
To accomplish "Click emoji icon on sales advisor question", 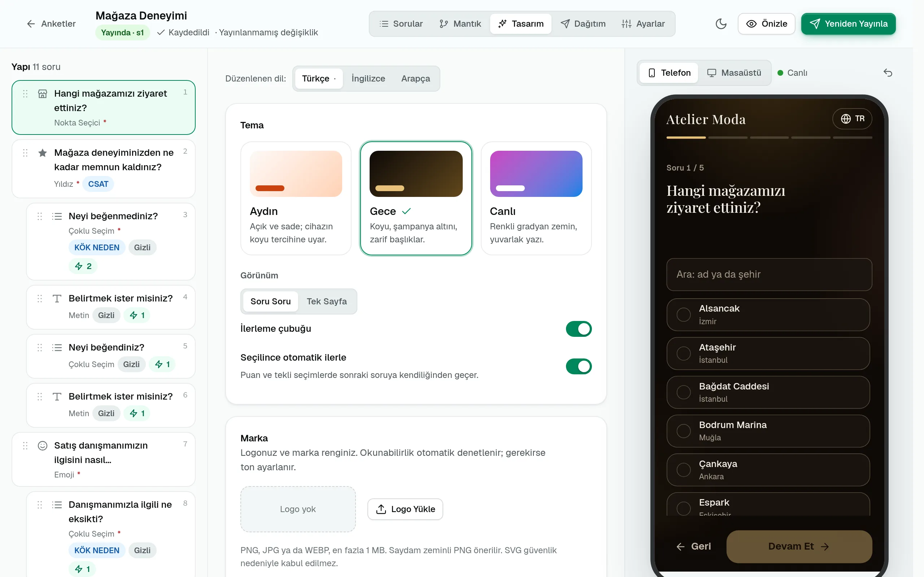I will click(x=42, y=445).
